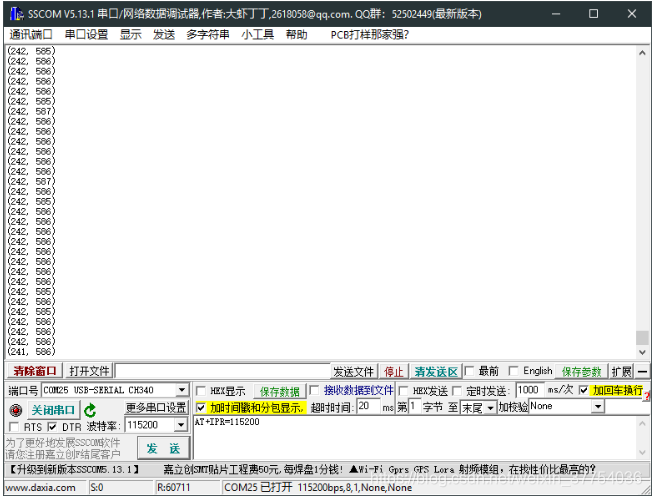Click the 1000 ms interval input field
Image resolution: width=652 pixels, height=497 pixels.
[x=530, y=390]
